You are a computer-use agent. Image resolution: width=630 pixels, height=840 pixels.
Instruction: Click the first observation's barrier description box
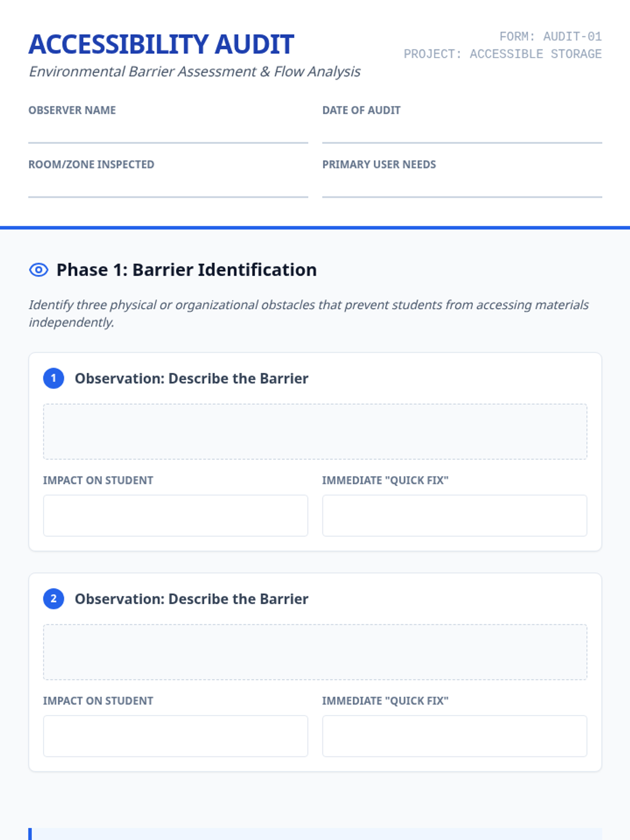click(315, 432)
